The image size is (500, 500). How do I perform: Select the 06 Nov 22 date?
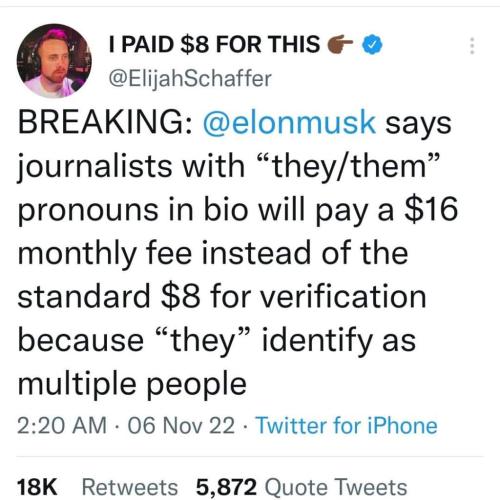click(181, 426)
